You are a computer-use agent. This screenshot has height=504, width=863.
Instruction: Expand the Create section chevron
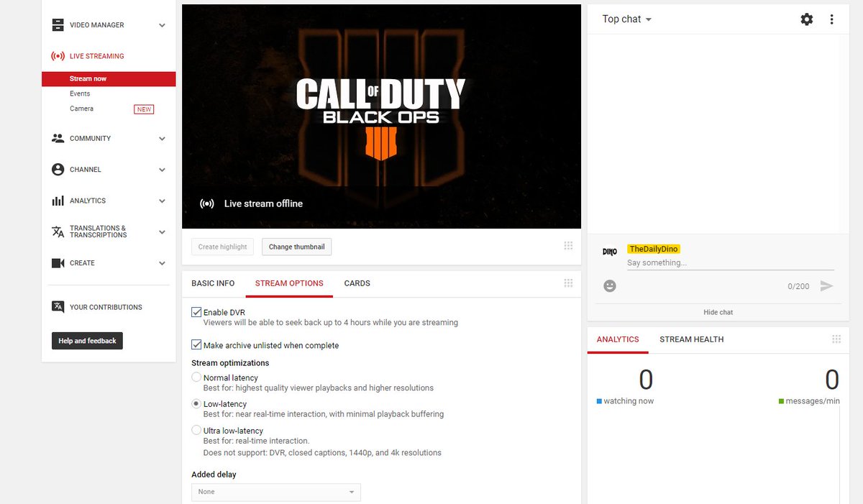tap(163, 264)
